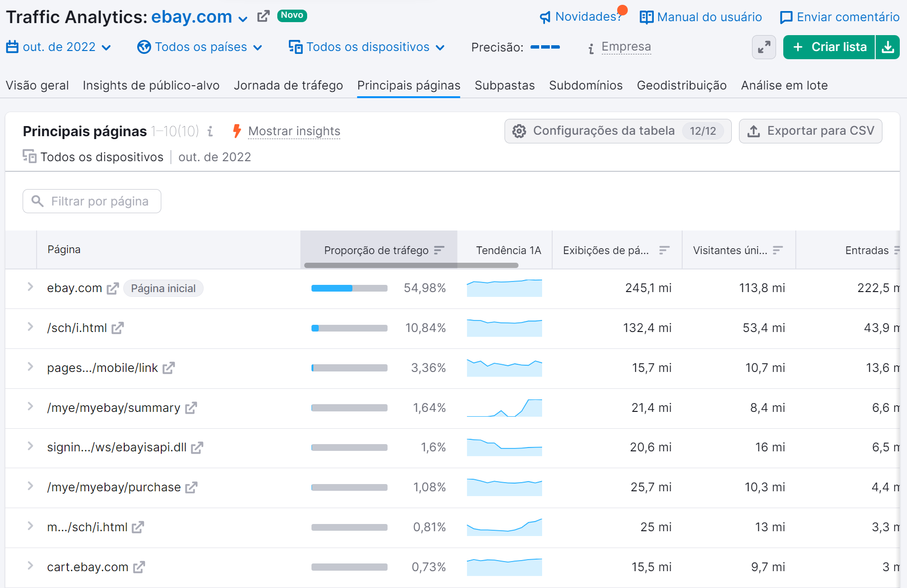
Task: Click trend chart for /mye/myebay/summary row
Action: coord(505,408)
